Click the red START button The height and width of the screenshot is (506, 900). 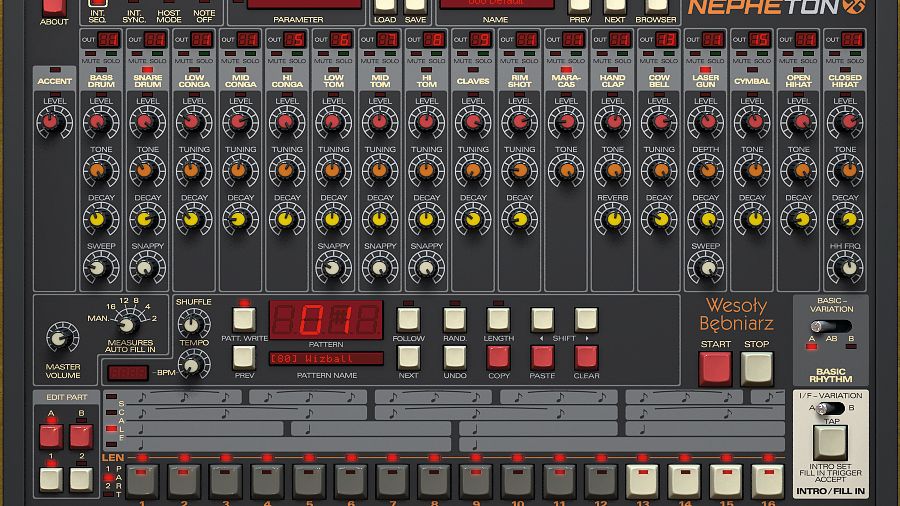point(715,369)
